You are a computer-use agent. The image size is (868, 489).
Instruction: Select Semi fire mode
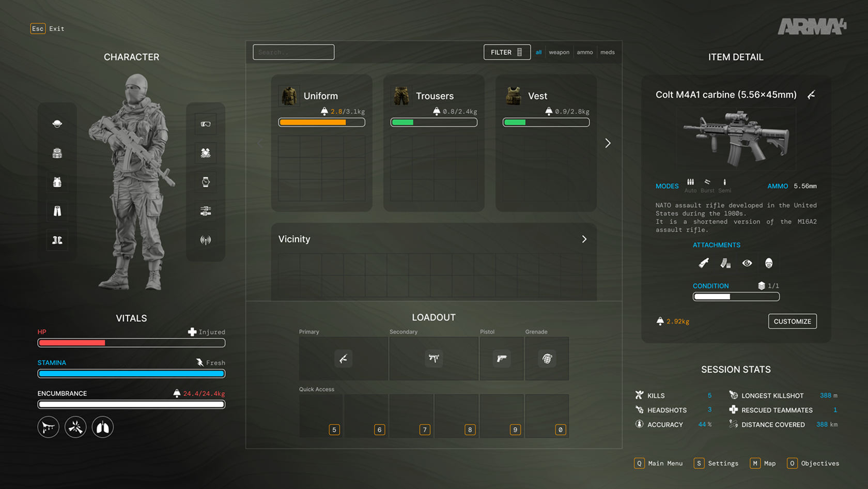(725, 186)
